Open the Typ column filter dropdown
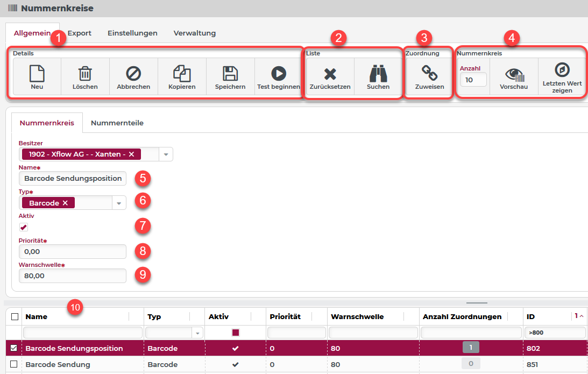The width and height of the screenshot is (588, 374). click(x=199, y=333)
